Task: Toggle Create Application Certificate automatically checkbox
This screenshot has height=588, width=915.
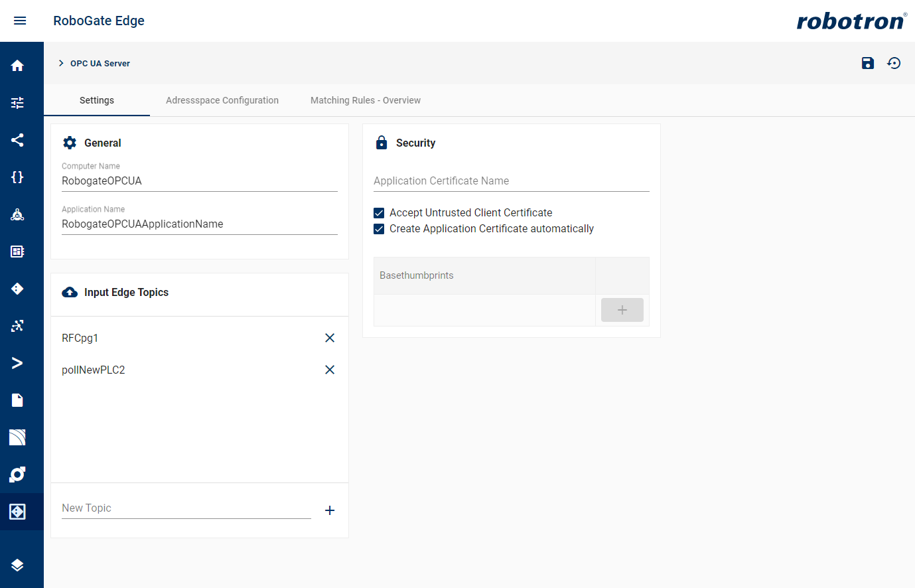Action: [379, 229]
